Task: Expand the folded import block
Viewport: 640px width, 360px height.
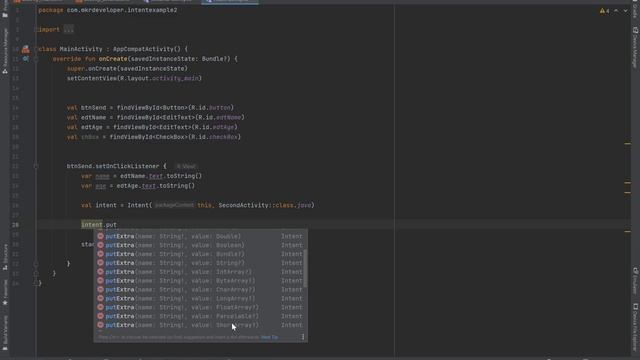Action: click(x=36, y=29)
